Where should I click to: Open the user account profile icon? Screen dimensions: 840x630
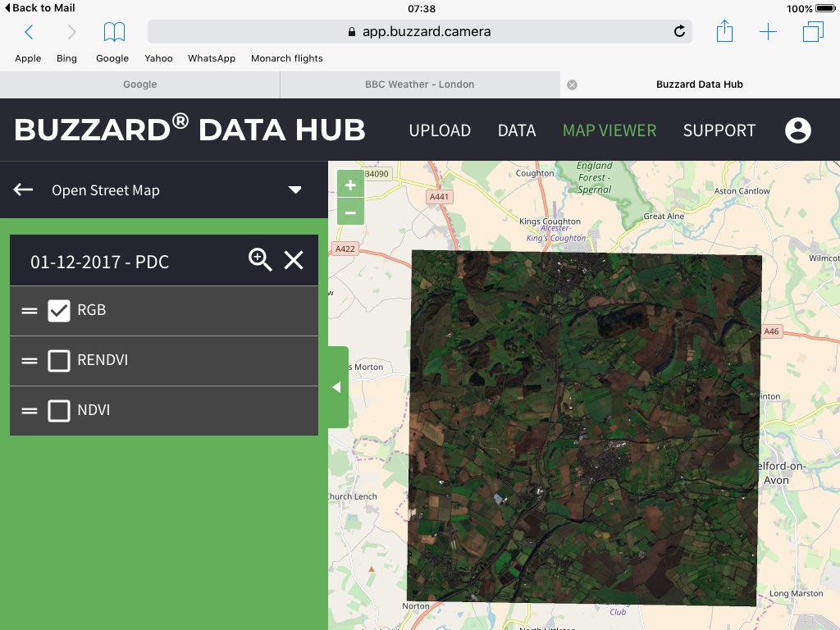click(x=797, y=130)
